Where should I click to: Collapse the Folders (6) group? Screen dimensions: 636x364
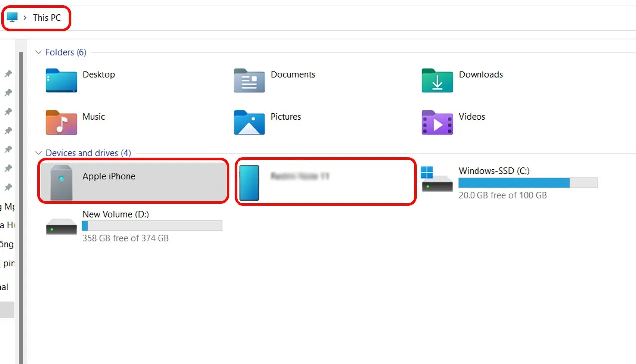point(38,52)
